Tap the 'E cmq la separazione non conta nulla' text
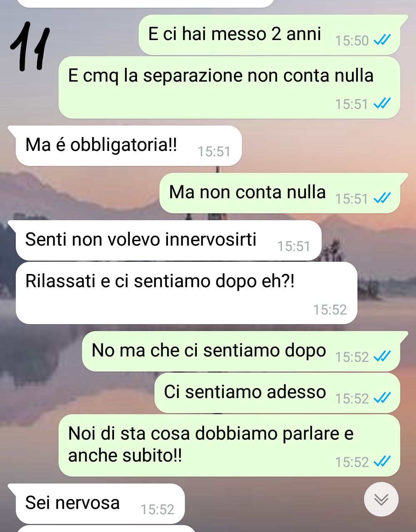The image size is (416, 532). tap(221, 75)
